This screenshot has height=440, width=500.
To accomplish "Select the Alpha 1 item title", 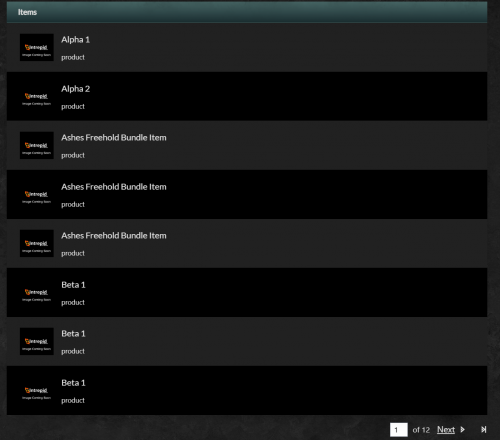I will click(75, 40).
